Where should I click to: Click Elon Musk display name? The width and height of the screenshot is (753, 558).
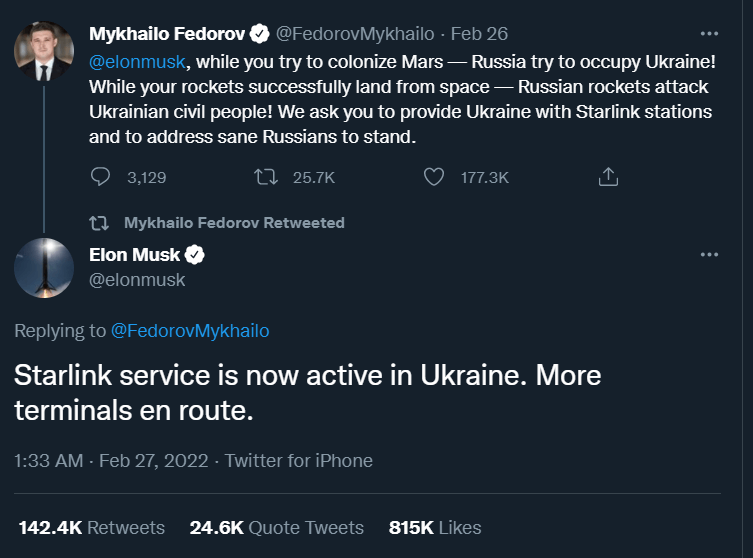point(134,255)
